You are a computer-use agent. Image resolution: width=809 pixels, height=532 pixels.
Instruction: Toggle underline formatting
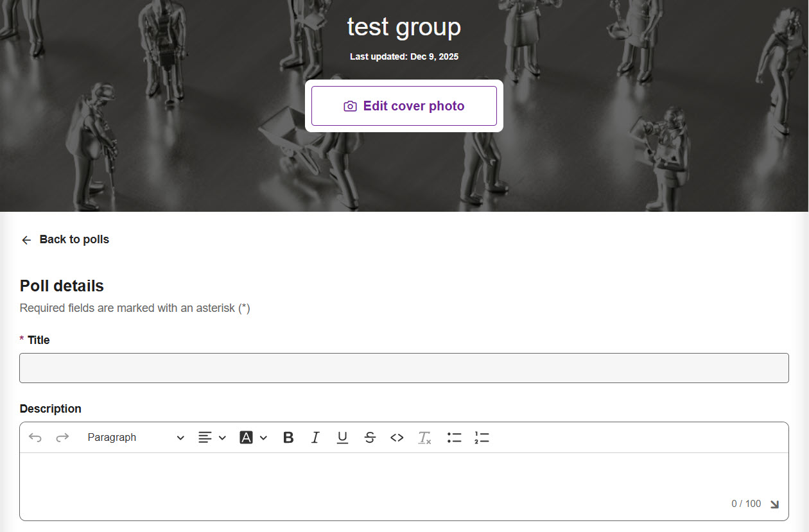(x=342, y=438)
